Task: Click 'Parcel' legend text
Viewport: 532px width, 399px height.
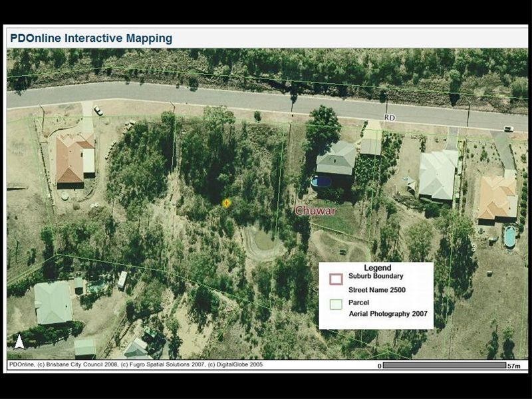Action: click(358, 303)
